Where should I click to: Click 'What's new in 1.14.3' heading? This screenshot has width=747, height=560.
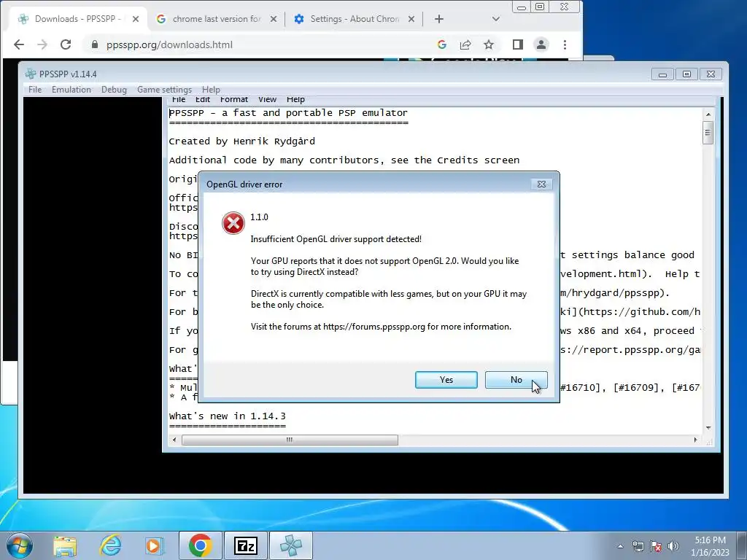(228, 416)
